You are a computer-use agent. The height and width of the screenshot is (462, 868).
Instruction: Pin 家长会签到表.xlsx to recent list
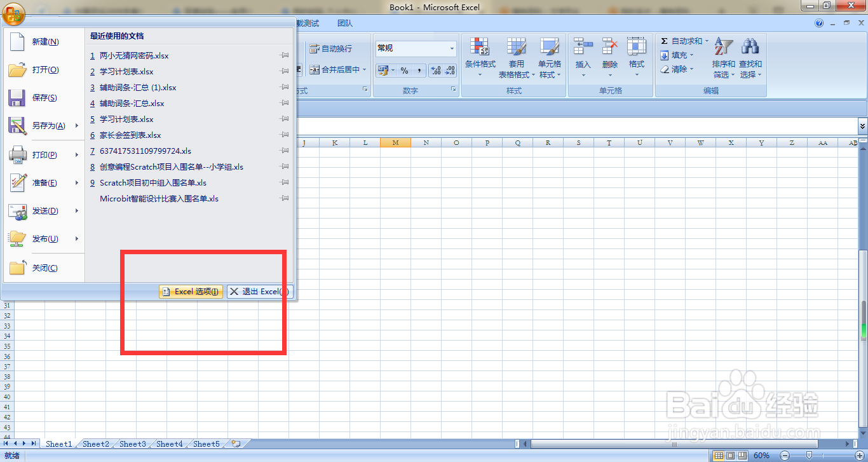pyautogui.click(x=285, y=135)
